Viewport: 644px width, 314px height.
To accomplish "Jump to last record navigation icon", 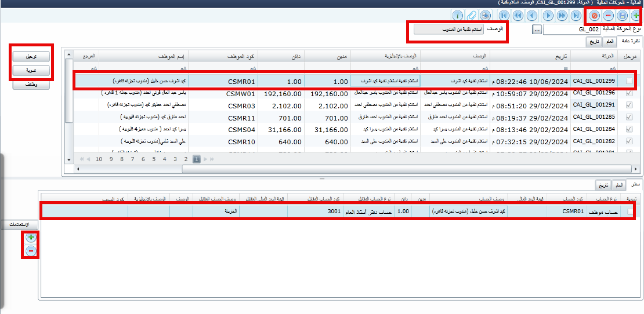I will (x=576, y=16).
